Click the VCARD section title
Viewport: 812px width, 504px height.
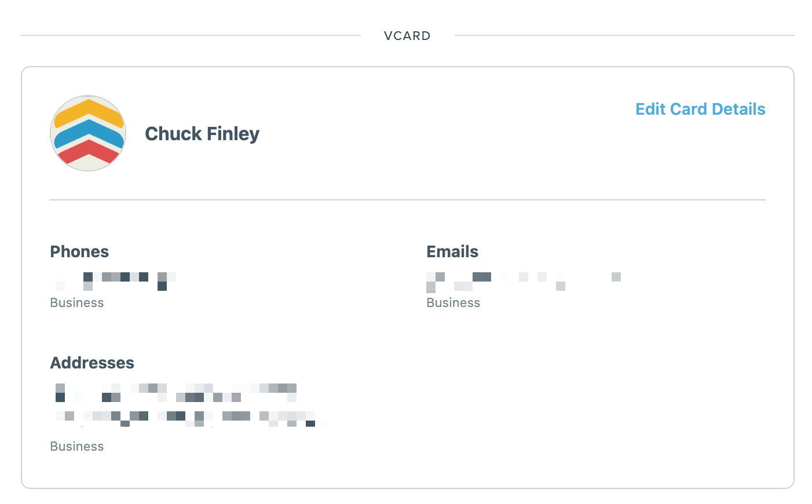coord(407,35)
